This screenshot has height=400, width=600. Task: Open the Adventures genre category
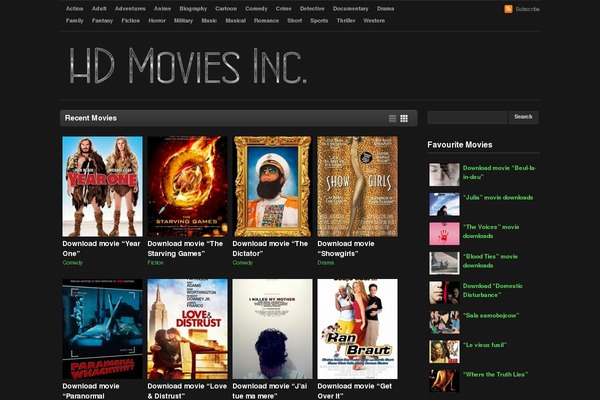click(130, 8)
